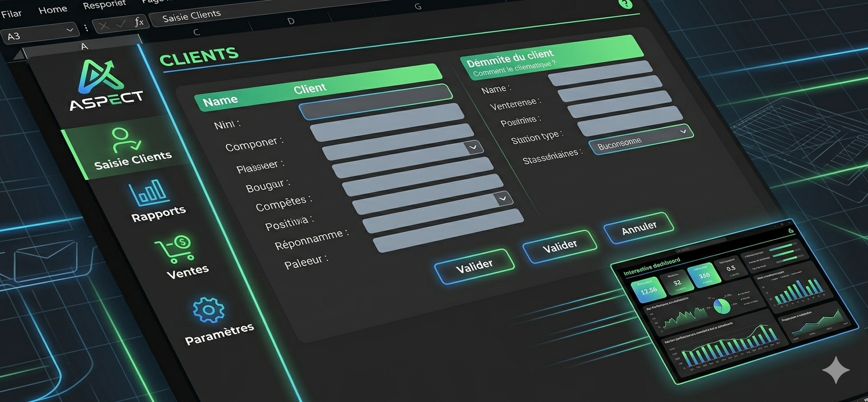Open the Filar menu
The image size is (868, 402).
coord(11,13)
